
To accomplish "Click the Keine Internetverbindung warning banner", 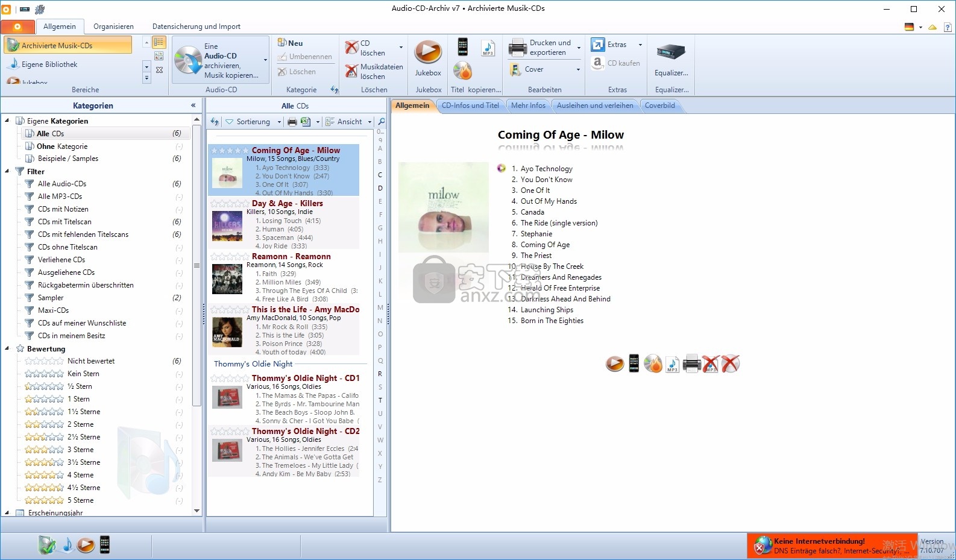I will pyautogui.click(x=832, y=546).
